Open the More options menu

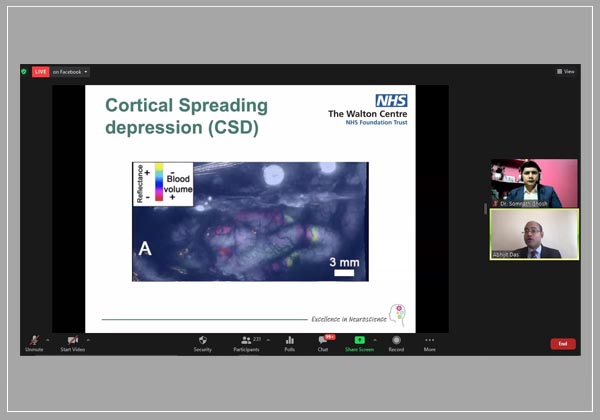coord(429,341)
